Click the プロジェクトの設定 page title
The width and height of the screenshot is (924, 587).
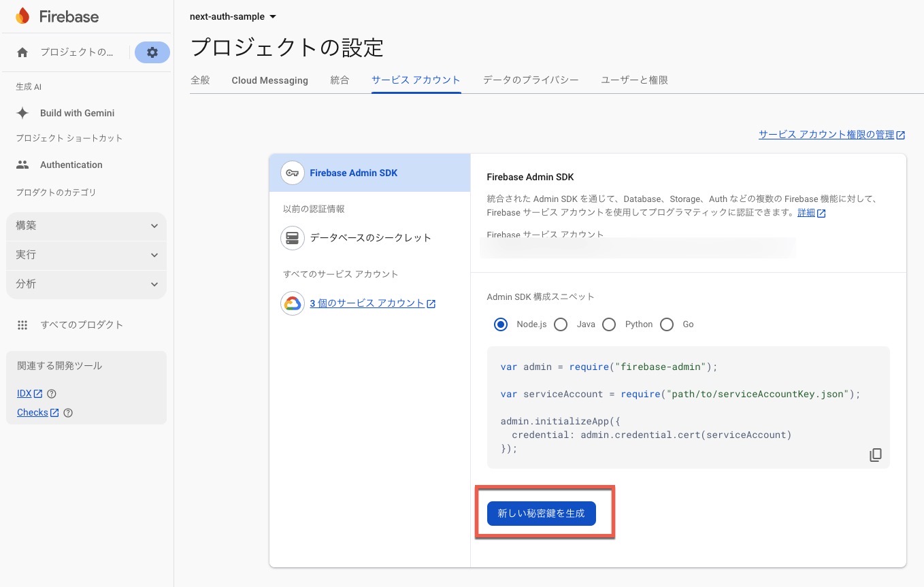click(287, 48)
